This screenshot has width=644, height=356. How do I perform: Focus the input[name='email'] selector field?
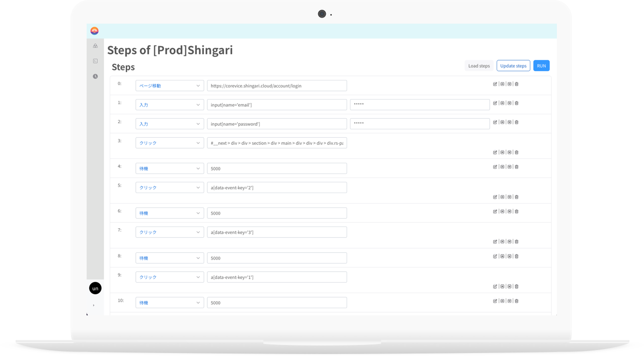277,105
